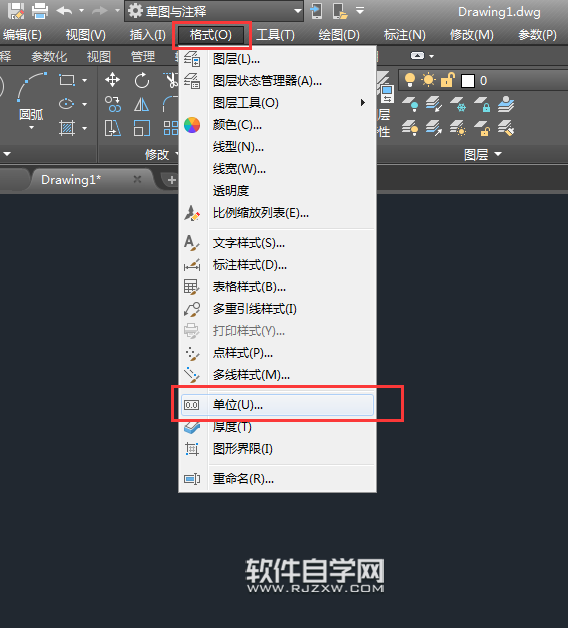Click the Save As icon in quick access toolbar
568x628 pixels.
tap(16, 11)
